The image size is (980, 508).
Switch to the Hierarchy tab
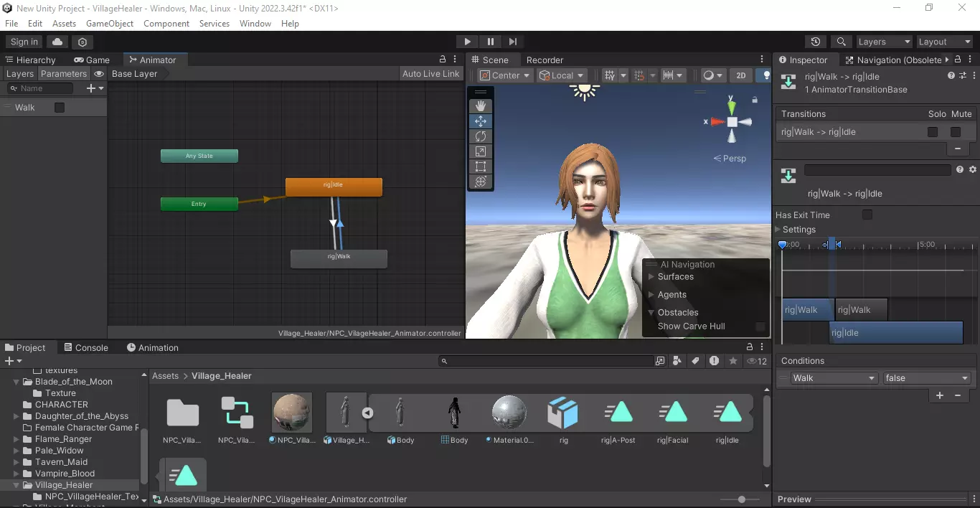click(x=30, y=60)
